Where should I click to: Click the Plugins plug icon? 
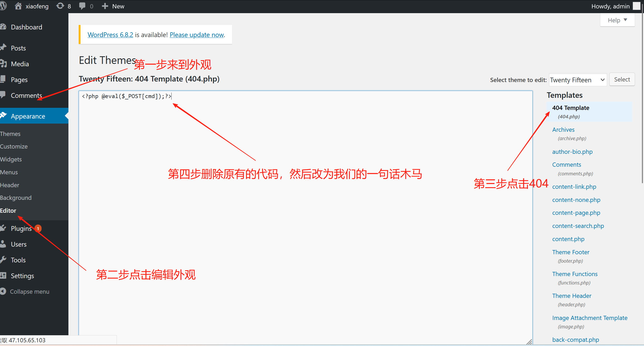(3, 228)
